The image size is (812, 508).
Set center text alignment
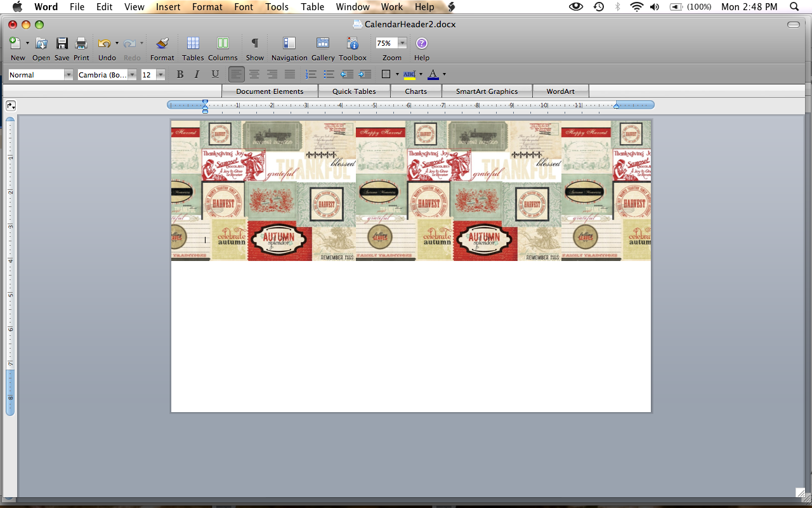point(254,74)
